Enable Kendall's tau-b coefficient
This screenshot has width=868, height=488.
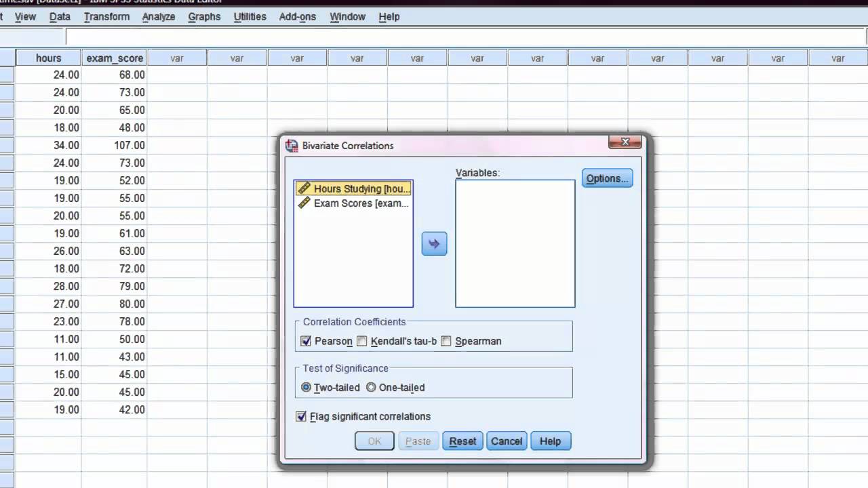362,341
